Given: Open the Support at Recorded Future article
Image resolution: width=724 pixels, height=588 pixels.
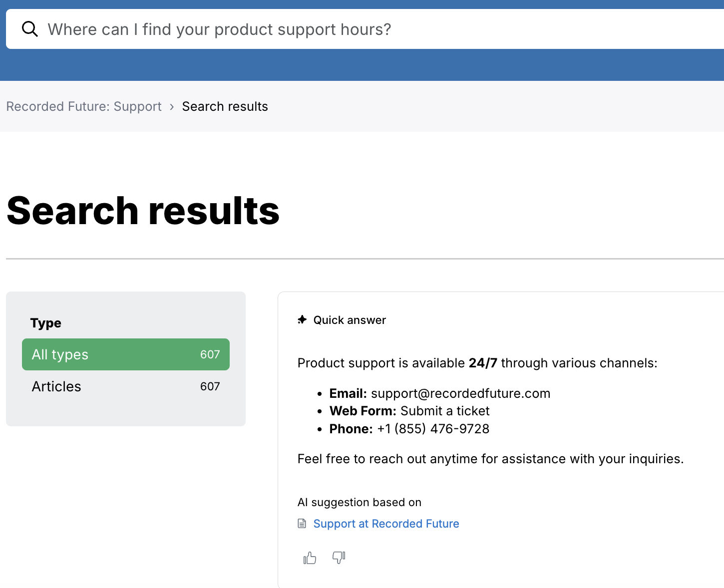Looking at the screenshot, I should pyautogui.click(x=386, y=524).
